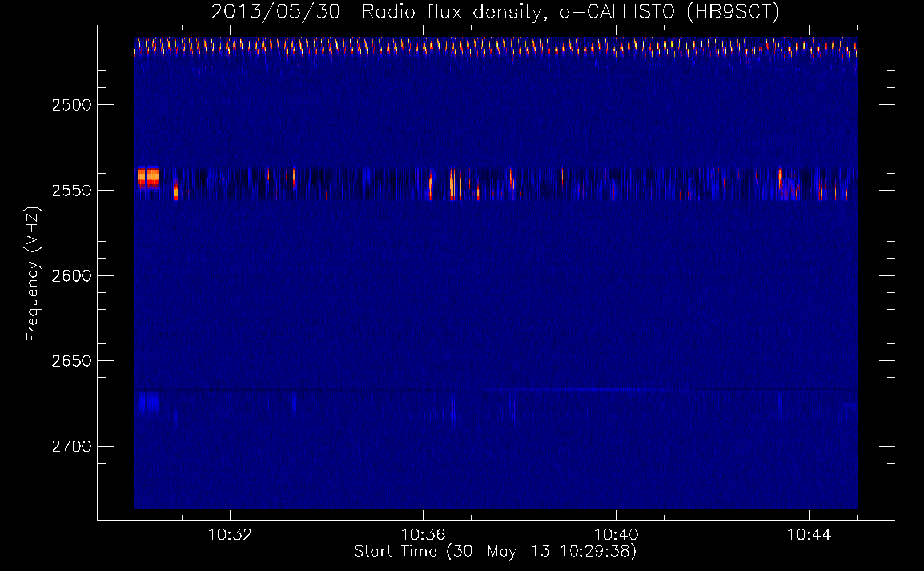This screenshot has width=924, height=571.
Task: Select the 2500 frequency axis label
Action: click(71, 105)
